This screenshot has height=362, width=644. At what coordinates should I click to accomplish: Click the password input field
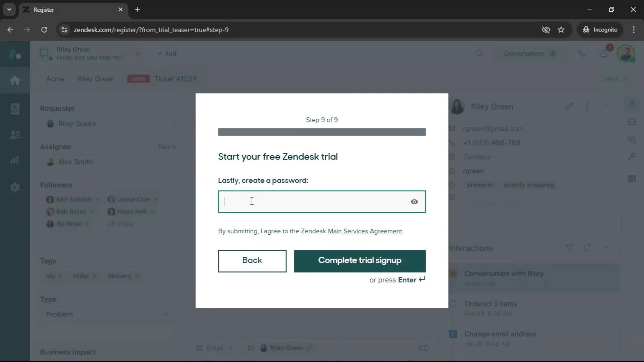click(x=322, y=202)
